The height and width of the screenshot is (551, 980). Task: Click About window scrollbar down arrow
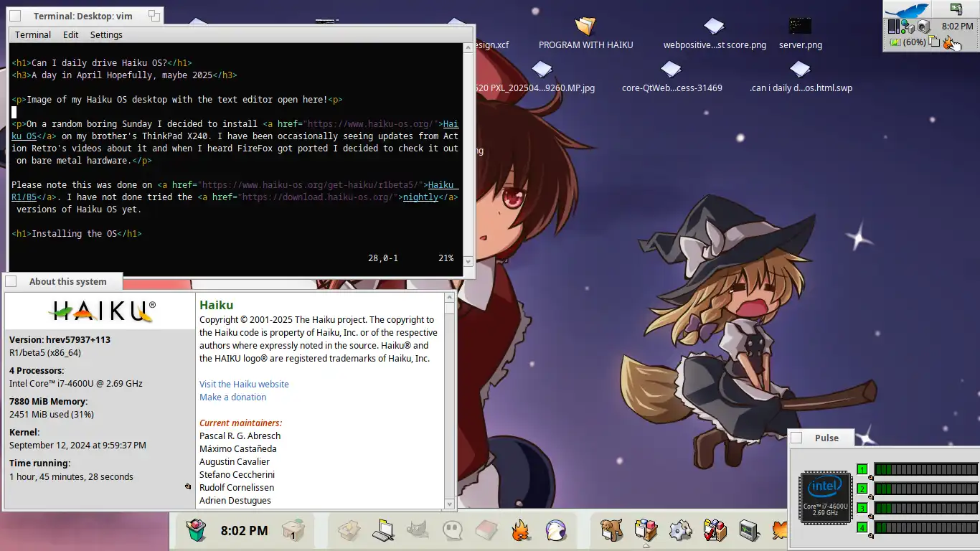coord(450,504)
